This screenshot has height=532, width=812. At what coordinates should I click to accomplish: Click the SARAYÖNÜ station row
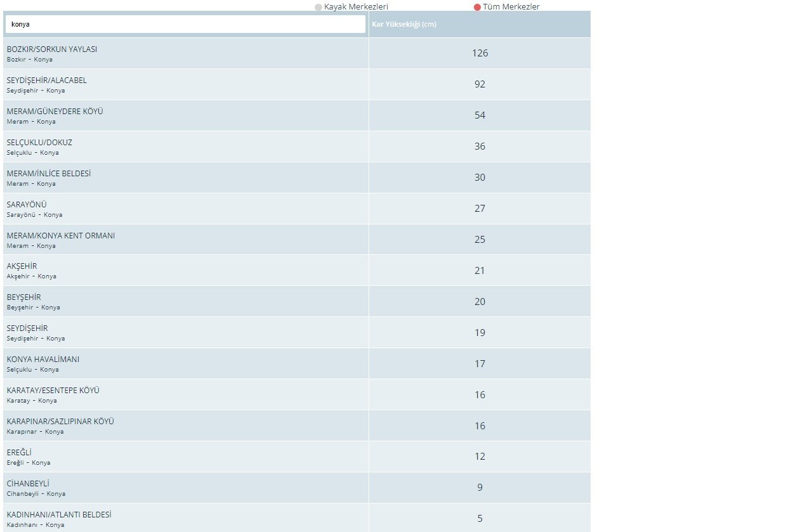tap(27, 205)
